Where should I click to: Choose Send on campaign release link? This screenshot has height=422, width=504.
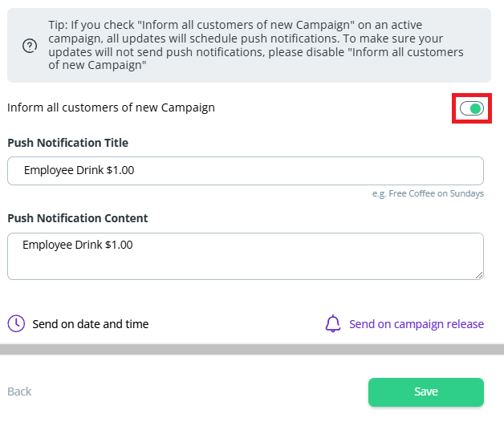(x=416, y=324)
